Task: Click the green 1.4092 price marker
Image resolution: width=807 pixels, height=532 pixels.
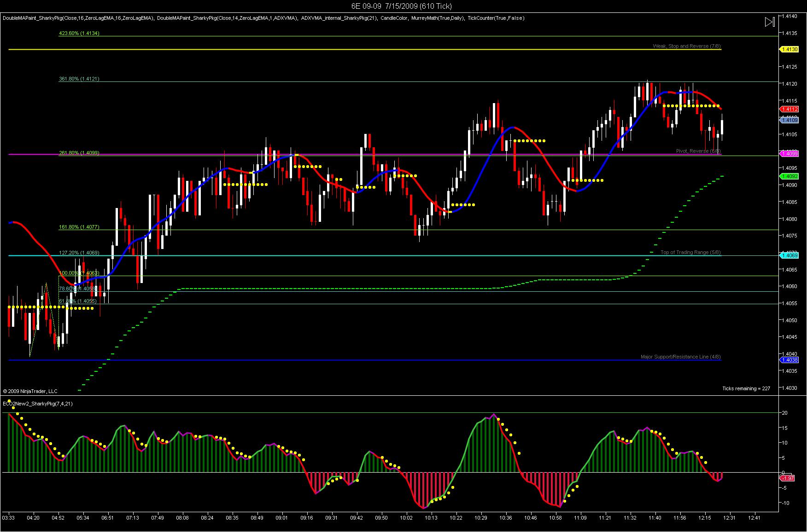Action: 789,176
